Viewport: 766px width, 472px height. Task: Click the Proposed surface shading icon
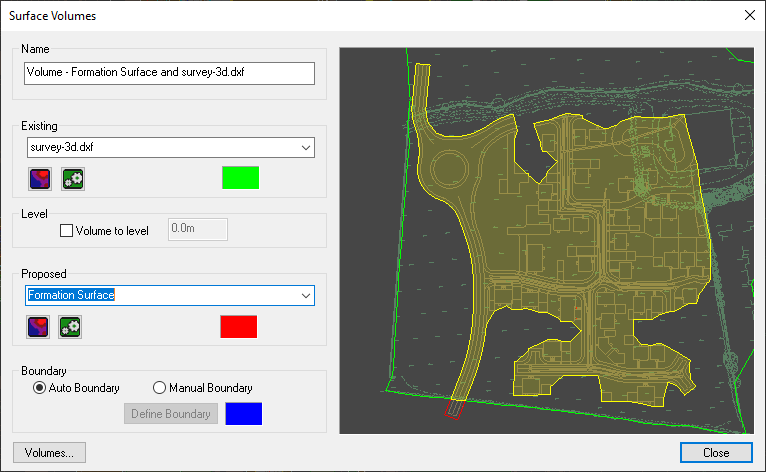[41, 326]
